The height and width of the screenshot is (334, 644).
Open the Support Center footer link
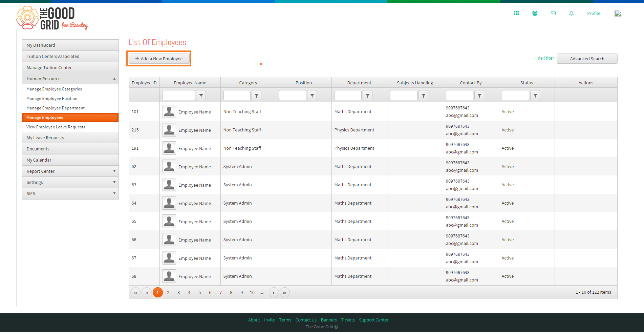click(x=374, y=320)
